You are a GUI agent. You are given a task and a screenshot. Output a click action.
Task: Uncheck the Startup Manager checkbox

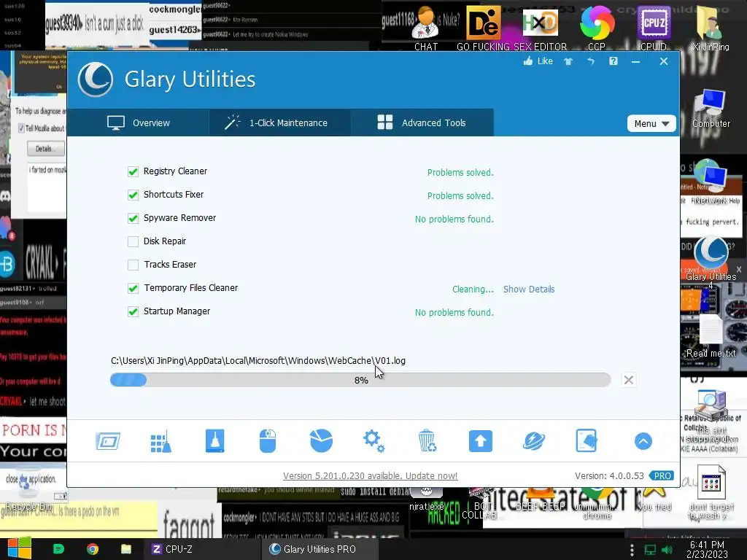[x=133, y=311]
